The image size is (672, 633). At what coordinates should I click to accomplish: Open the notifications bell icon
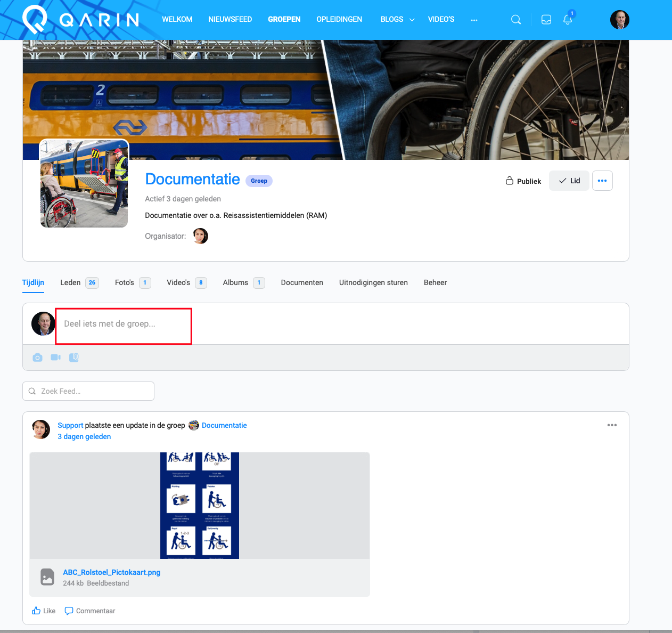tap(568, 20)
